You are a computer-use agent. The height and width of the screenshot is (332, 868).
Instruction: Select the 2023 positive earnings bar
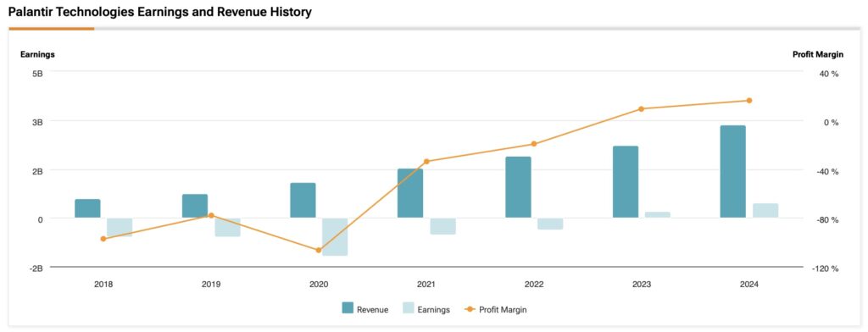pyautogui.click(x=658, y=214)
